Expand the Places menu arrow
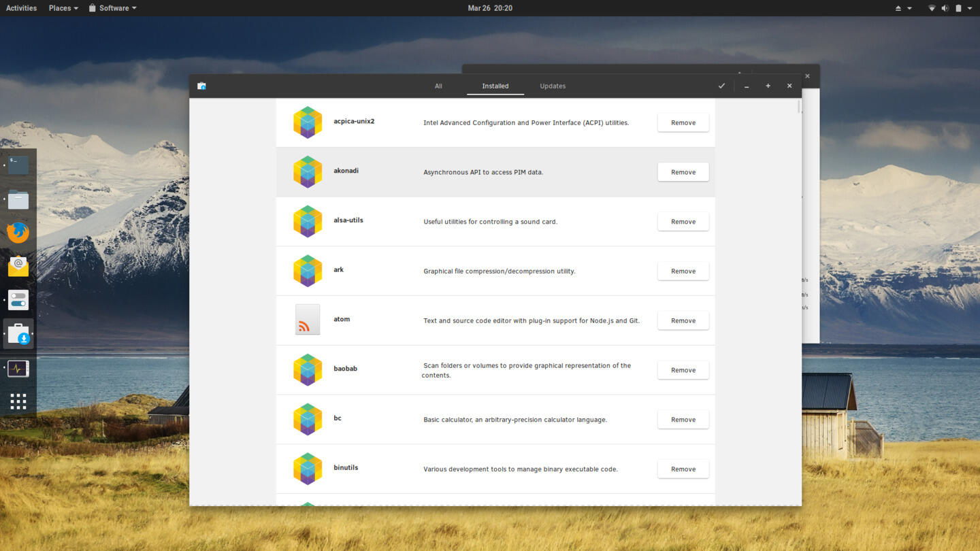Image resolution: width=980 pixels, height=551 pixels. (76, 8)
